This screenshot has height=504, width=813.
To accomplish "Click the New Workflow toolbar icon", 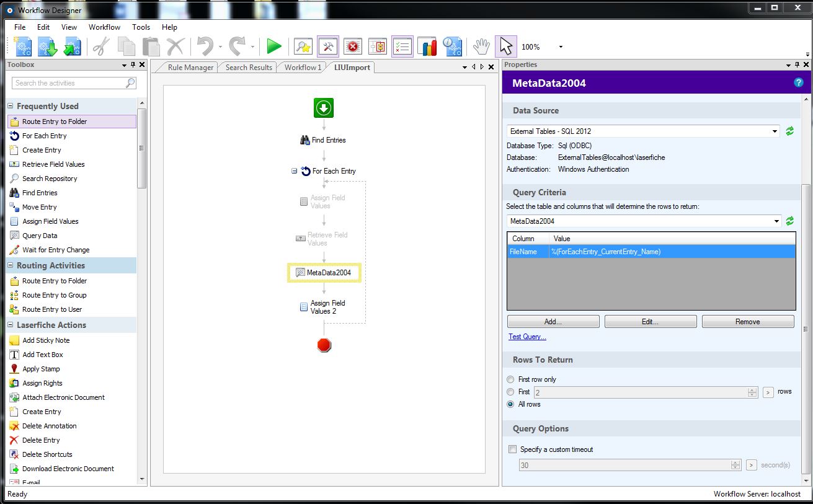I will (23, 46).
